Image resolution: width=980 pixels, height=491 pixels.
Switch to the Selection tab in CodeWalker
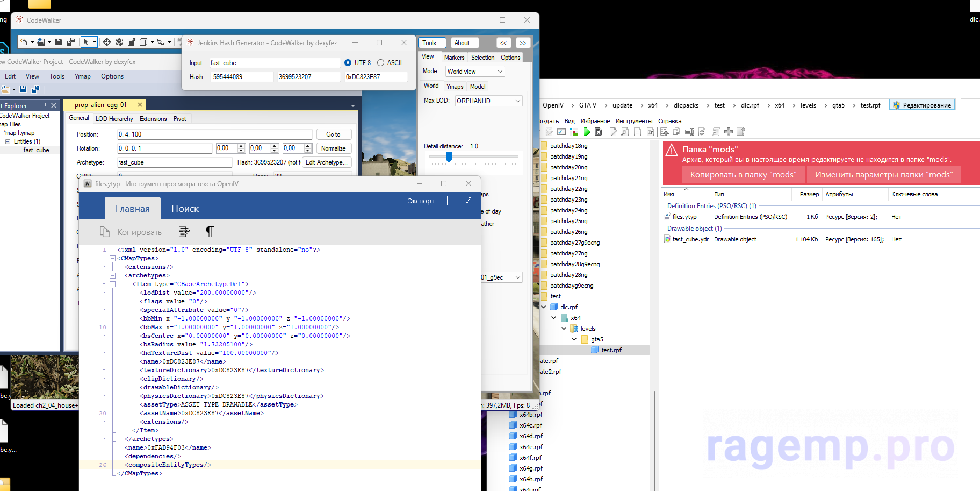click(x=482, y=58)
